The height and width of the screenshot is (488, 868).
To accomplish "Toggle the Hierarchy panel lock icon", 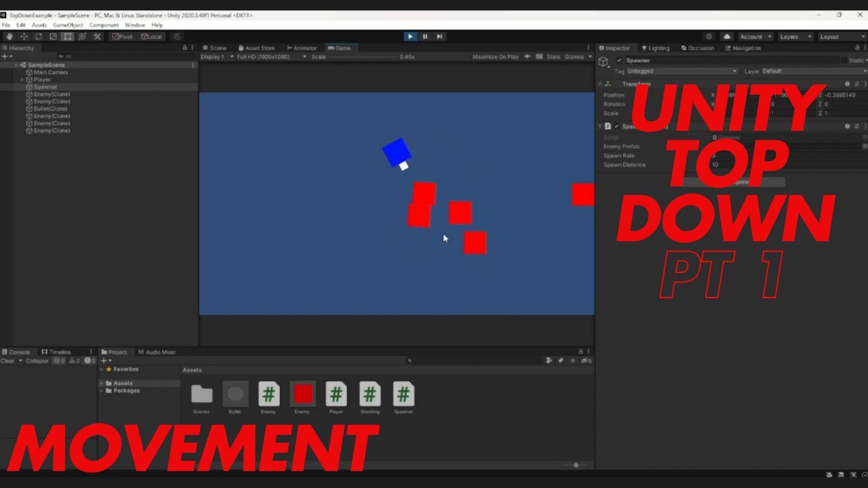I will [x=184, y=48].
